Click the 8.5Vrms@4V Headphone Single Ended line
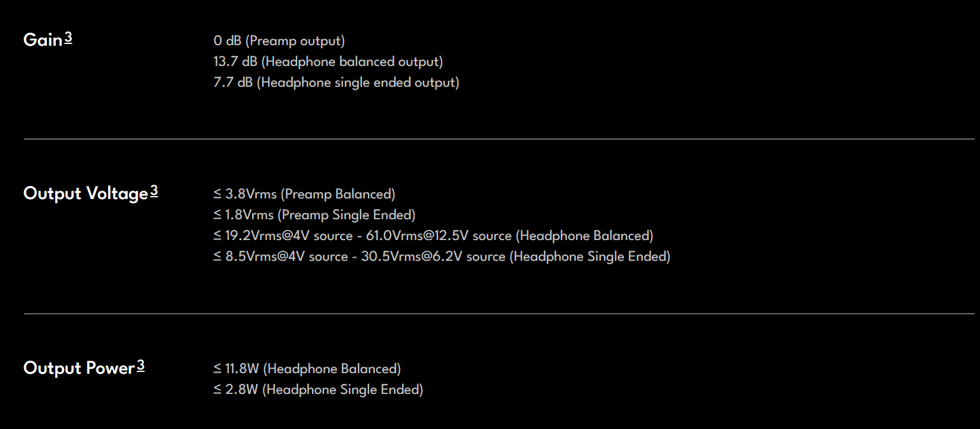Viewport: 980px width, 429px height. [x=442, y=257]
